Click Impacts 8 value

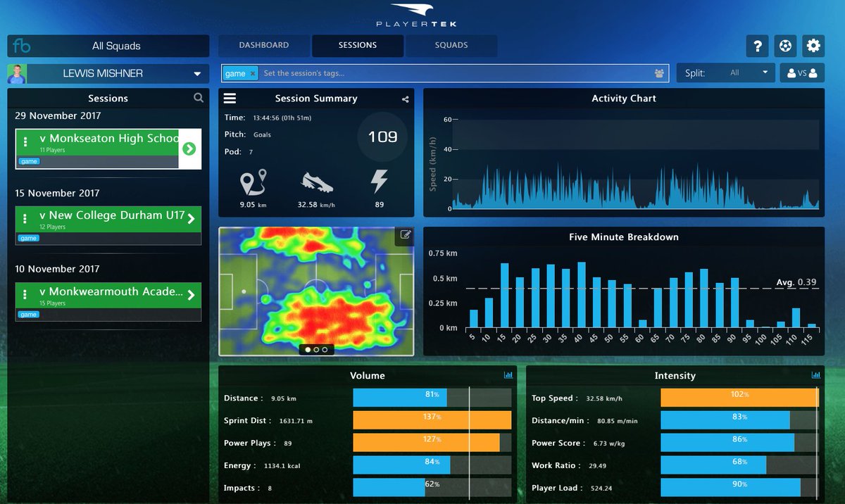pyautogui.click(x=269, y=489)
